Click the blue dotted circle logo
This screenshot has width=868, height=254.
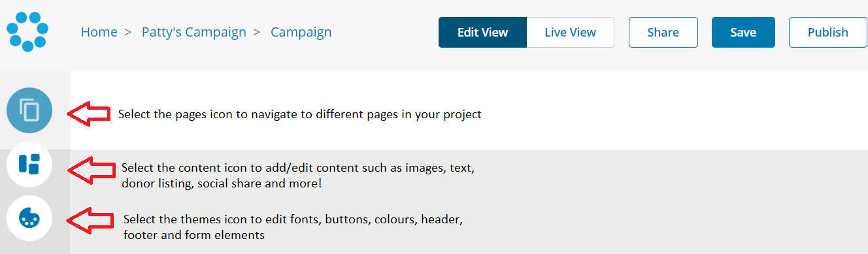[x=27, y=31]
